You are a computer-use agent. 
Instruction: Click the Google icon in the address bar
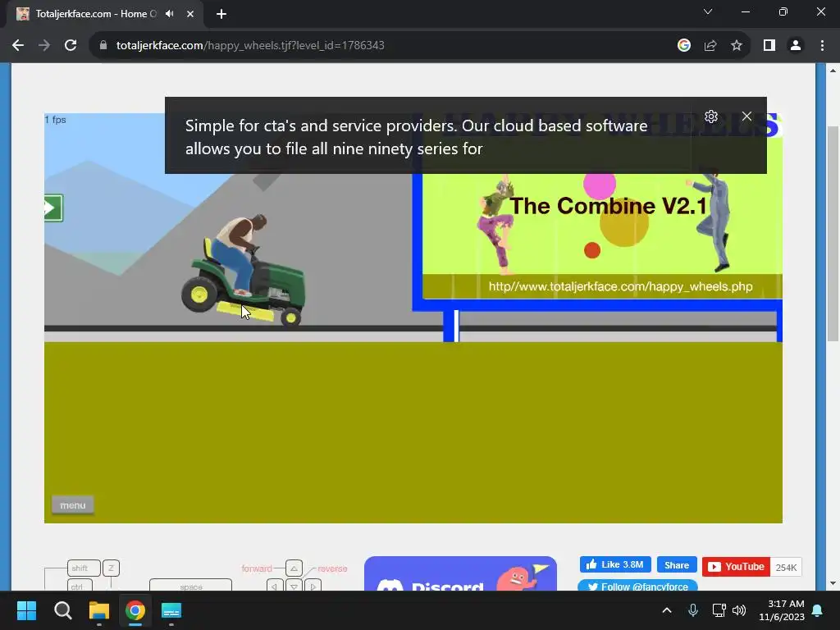click(x=683, y=46)
